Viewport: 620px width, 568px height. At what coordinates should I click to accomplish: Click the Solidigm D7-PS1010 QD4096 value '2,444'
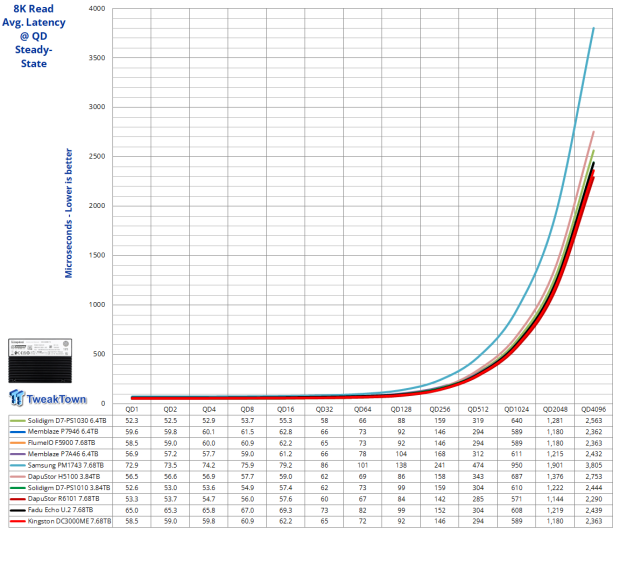click(594, 488)
